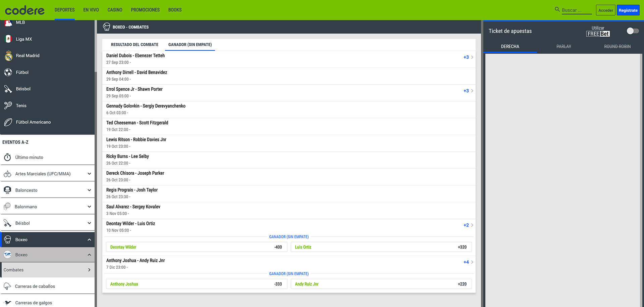Select the Béisbol bat icon in top list

pyautogui.click(x=8, y=89)
